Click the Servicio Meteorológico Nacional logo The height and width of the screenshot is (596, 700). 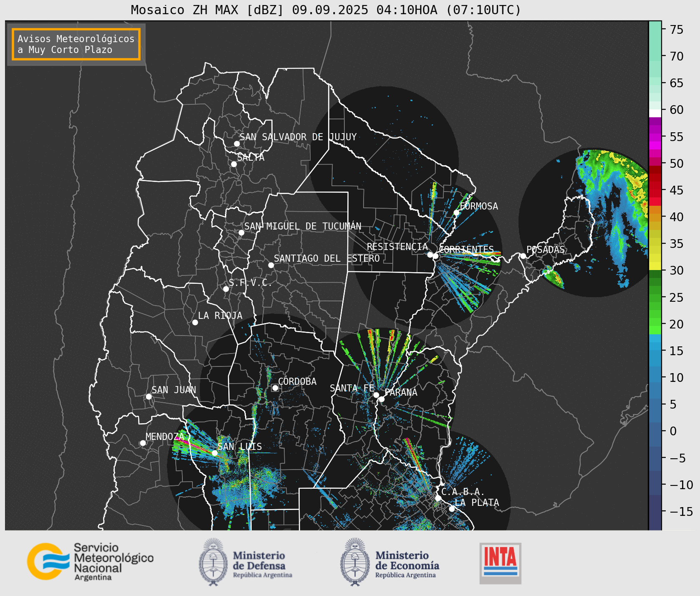pyautogui.click(x=91, y=561)
